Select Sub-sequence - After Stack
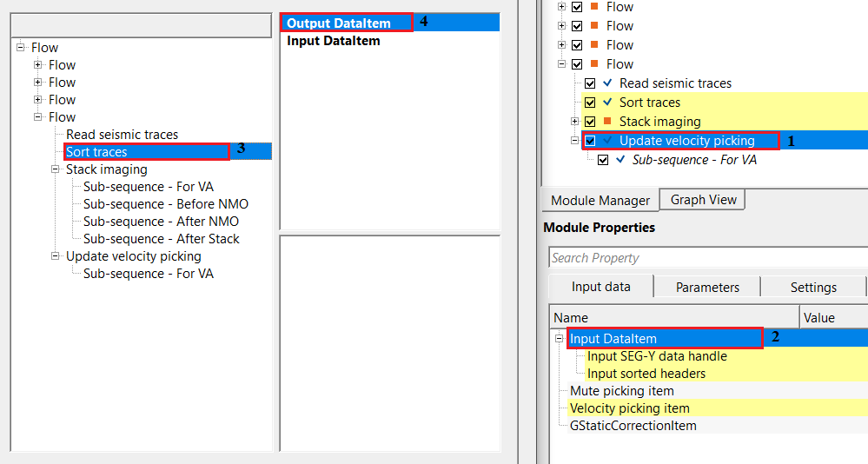The width and height of the screenshot is (868, 464). pos(161,239)
